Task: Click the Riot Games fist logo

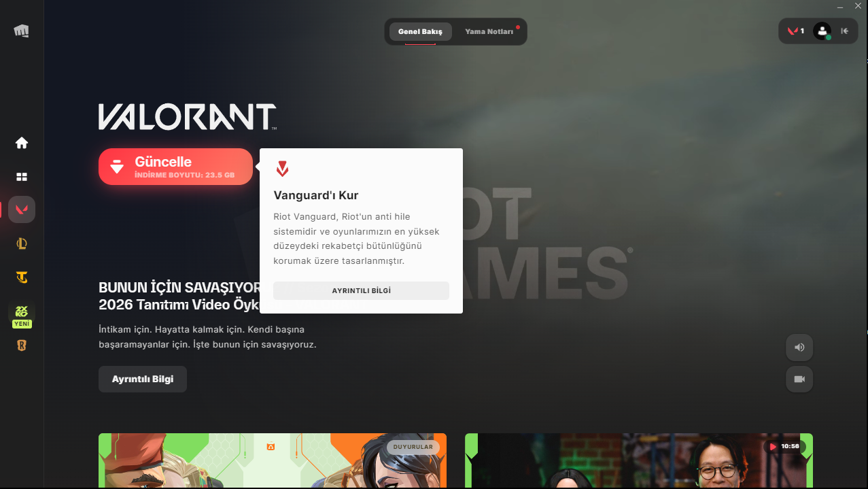Action: (21, 31)
